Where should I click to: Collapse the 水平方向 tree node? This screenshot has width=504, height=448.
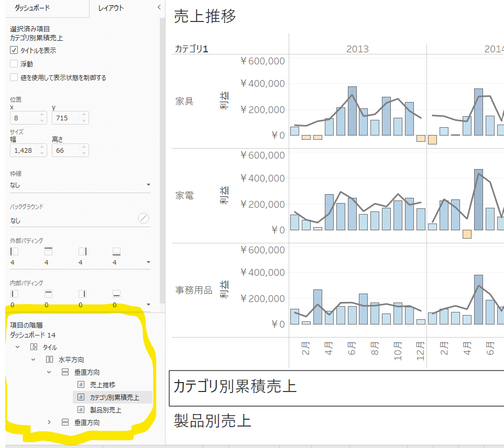coord(33,360)
